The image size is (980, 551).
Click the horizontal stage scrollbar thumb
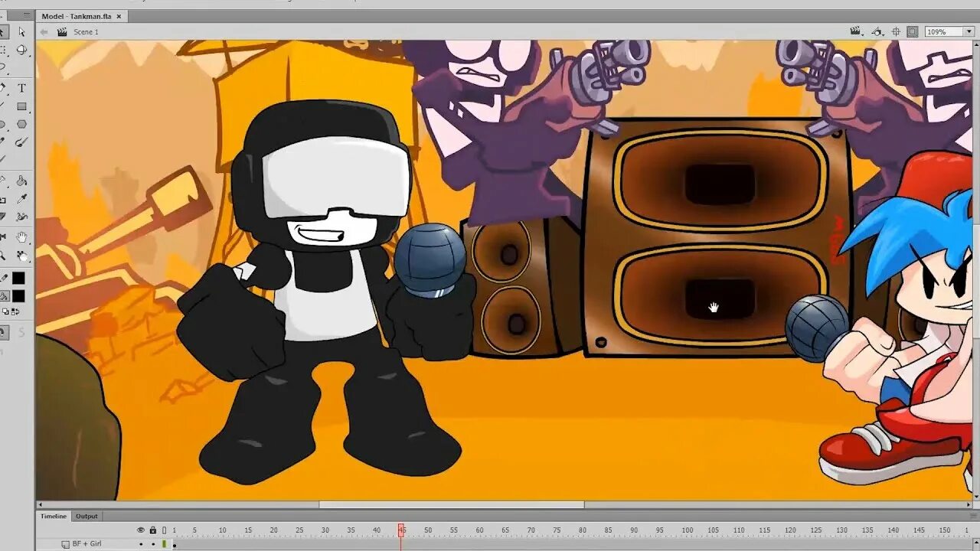tap(452, 504)
